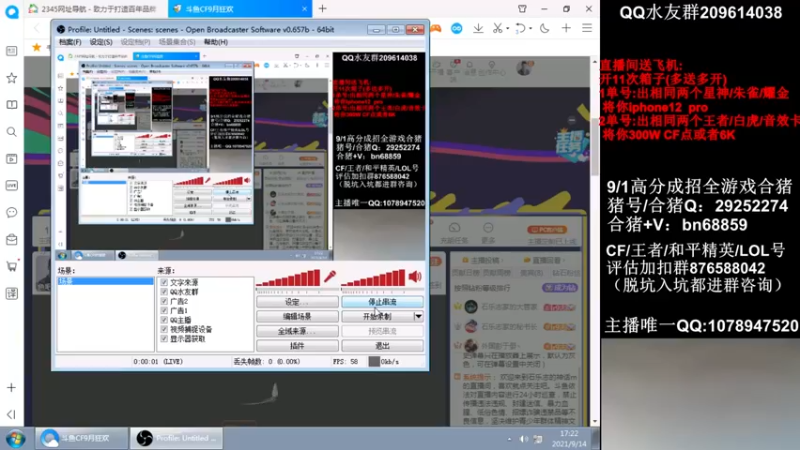Click the bookmark star under back button
The width and height of the screenshot is (800, 450).
click(37, 47)
